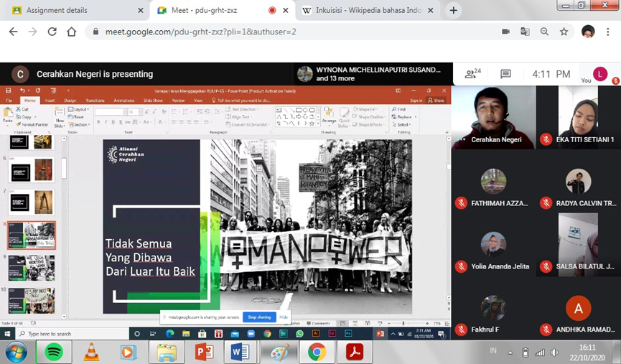Click the camera permission icon in address bar
Image resolution: width=621 pixels, height=364 pixels.
click(x=505, y=32)
